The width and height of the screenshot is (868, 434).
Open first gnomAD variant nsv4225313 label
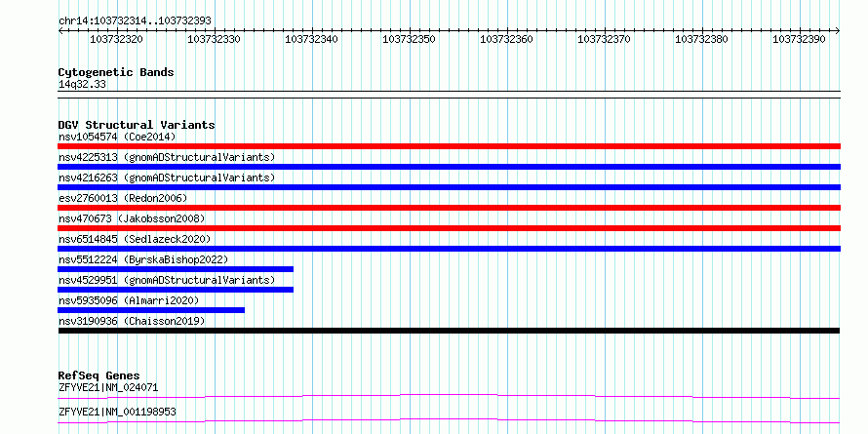[167, 157]
